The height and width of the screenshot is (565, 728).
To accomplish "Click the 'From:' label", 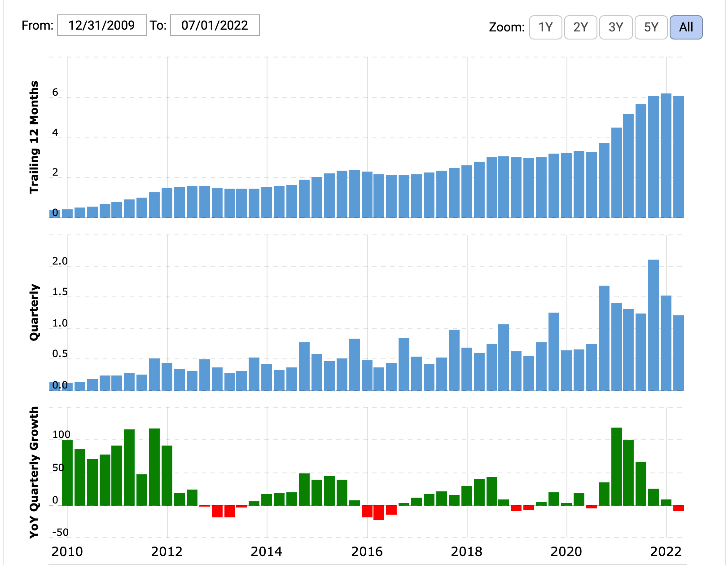I will (x=38, y=25).
